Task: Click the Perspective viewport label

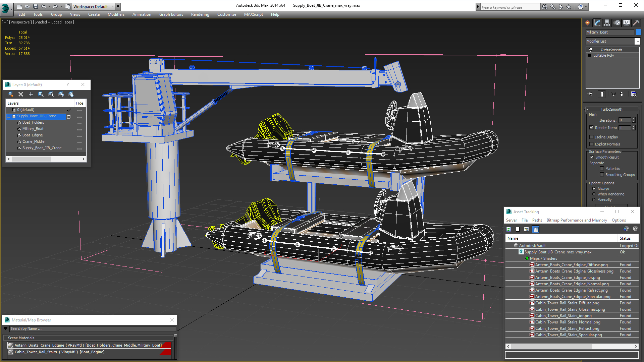Action: tap(20, 22)
